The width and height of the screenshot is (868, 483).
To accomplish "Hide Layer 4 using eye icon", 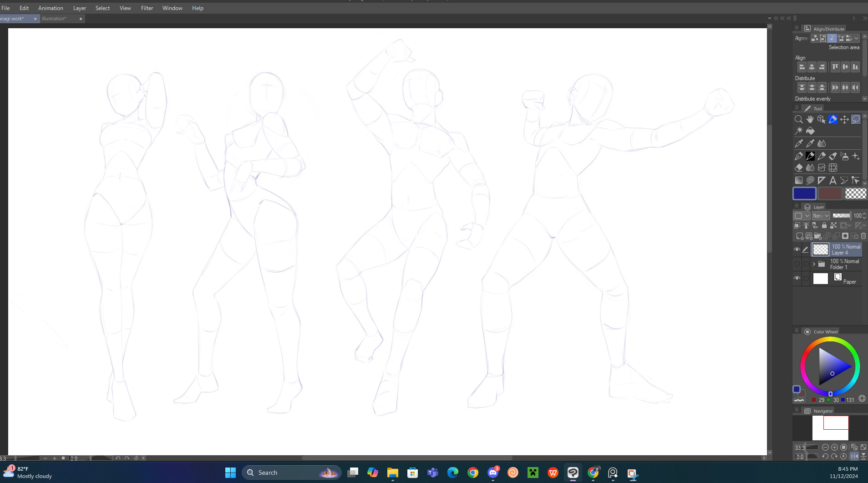I will pos(797,249).
